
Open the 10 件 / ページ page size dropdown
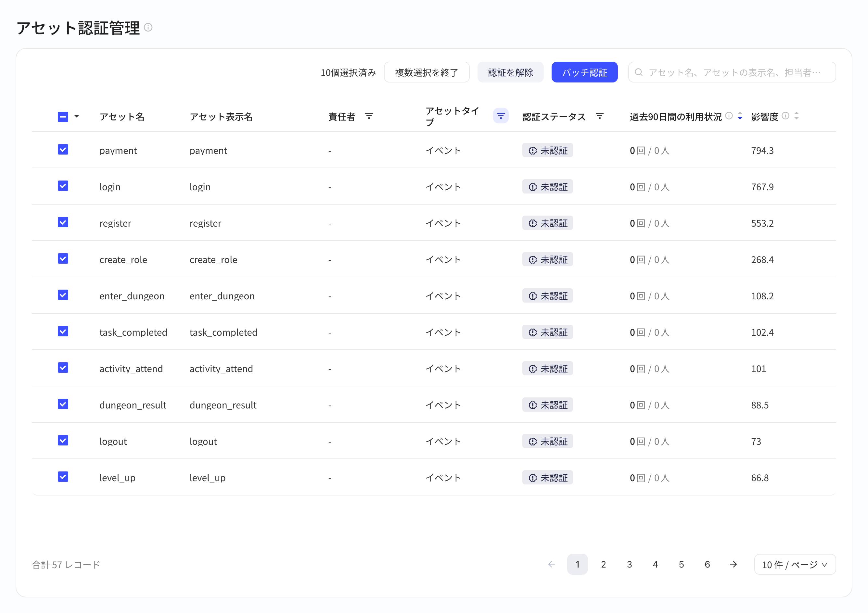[795, 564]
